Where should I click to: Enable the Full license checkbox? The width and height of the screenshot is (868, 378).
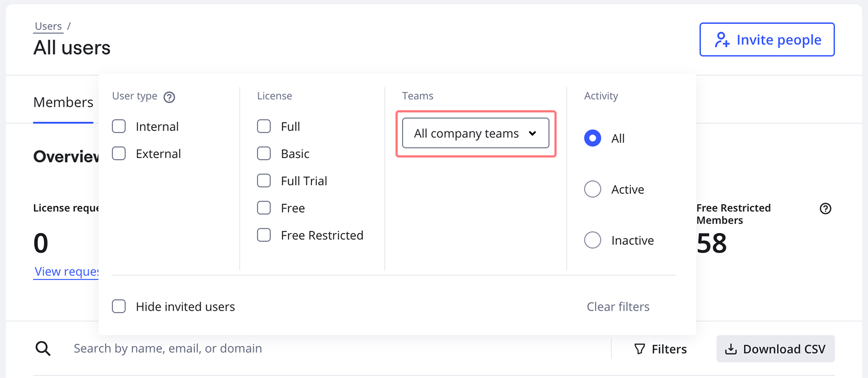click(x=264, y=127)
